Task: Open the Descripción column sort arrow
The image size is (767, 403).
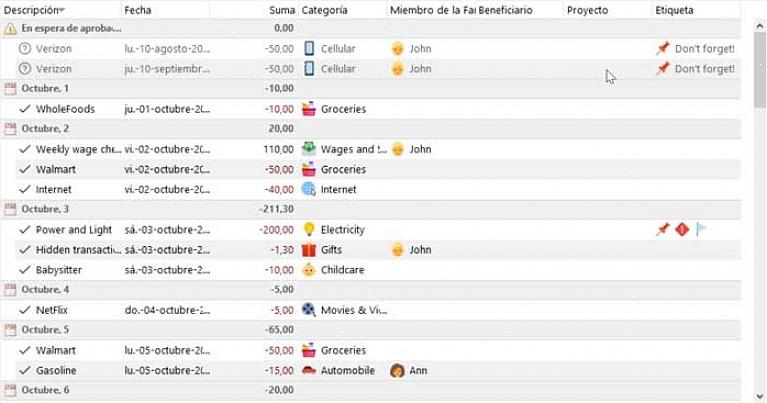Action: point(62,10)
